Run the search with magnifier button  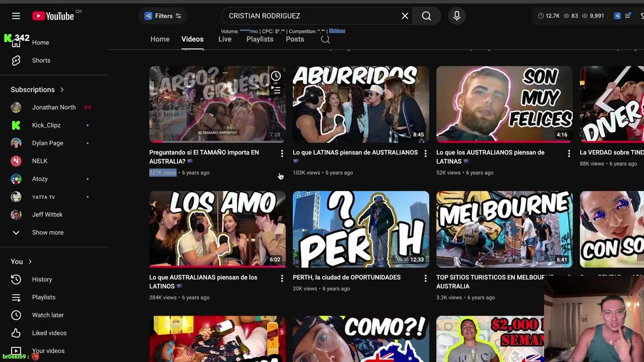click(427, 16)
